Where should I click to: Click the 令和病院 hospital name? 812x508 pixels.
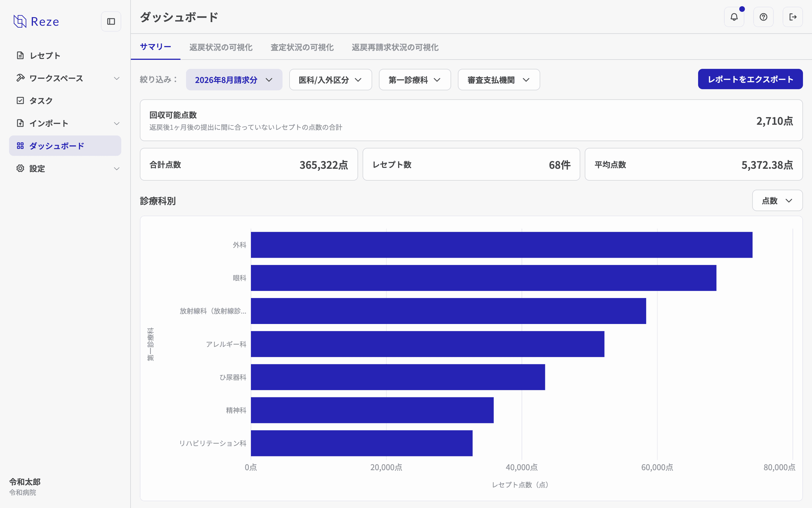click(23, 492)
